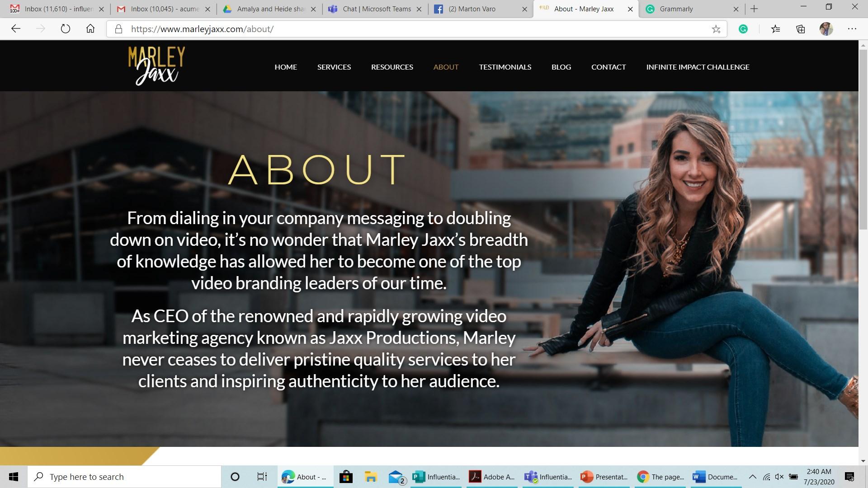Click the Marley Jaxx logo
The image size is (868, 488).
[x=156, y=66]
